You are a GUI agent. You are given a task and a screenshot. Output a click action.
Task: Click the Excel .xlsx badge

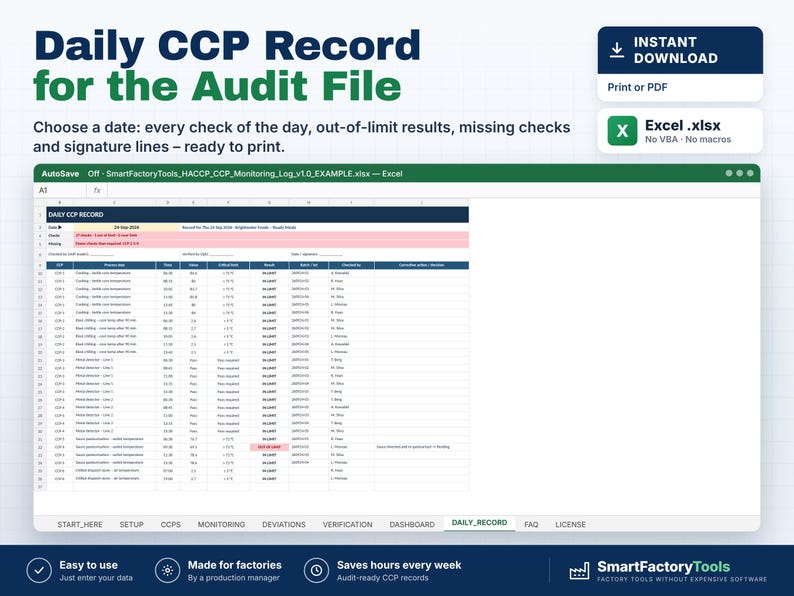(x=680, y=131)
